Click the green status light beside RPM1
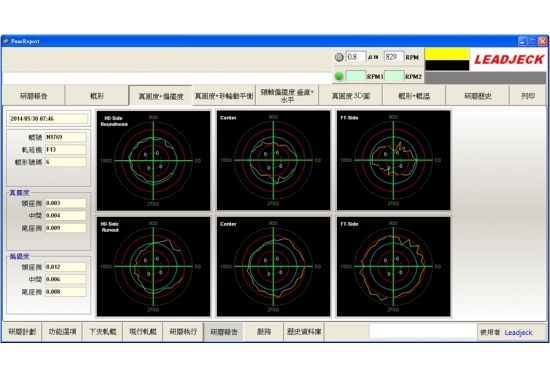The image size is (550, 379). (x=339, y=76)
